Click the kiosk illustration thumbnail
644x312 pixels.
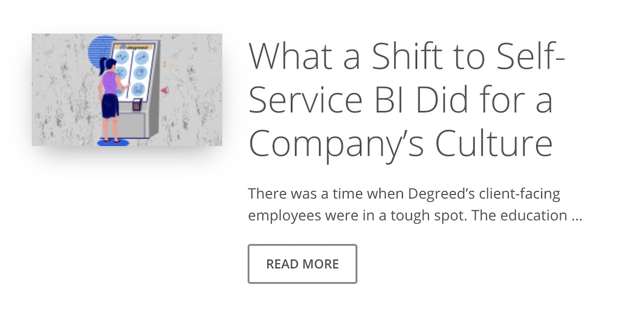pos(127,90)
